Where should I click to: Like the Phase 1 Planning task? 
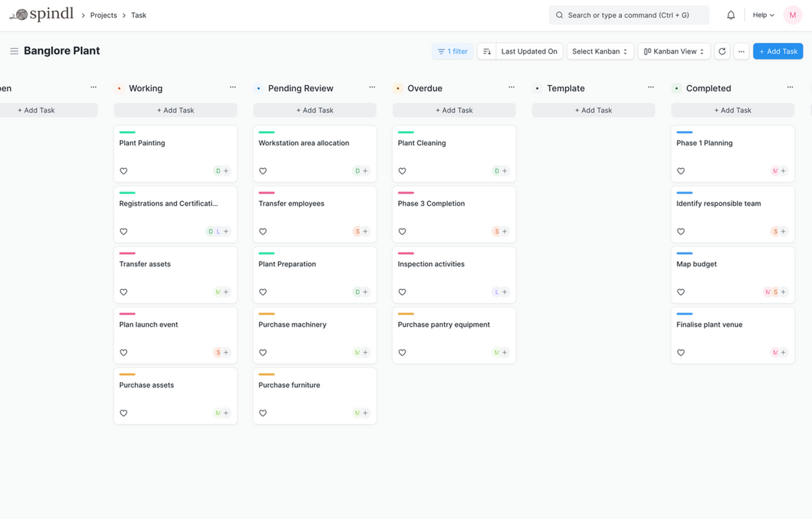(x=680, y=171)
